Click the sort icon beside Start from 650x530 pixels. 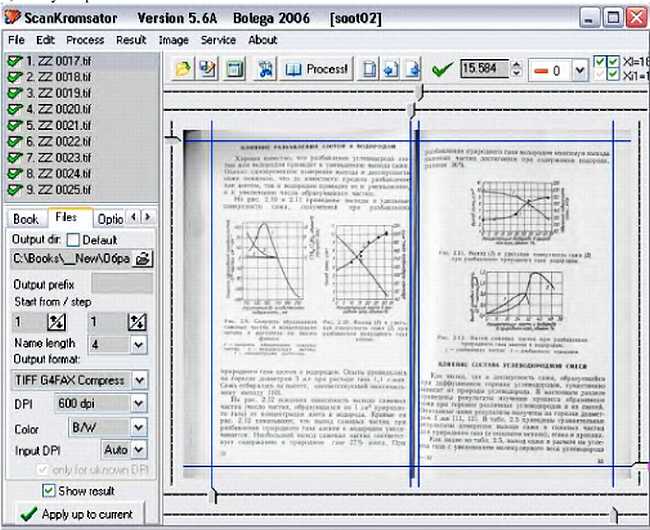pyautogui.click(x=56, y=322)
